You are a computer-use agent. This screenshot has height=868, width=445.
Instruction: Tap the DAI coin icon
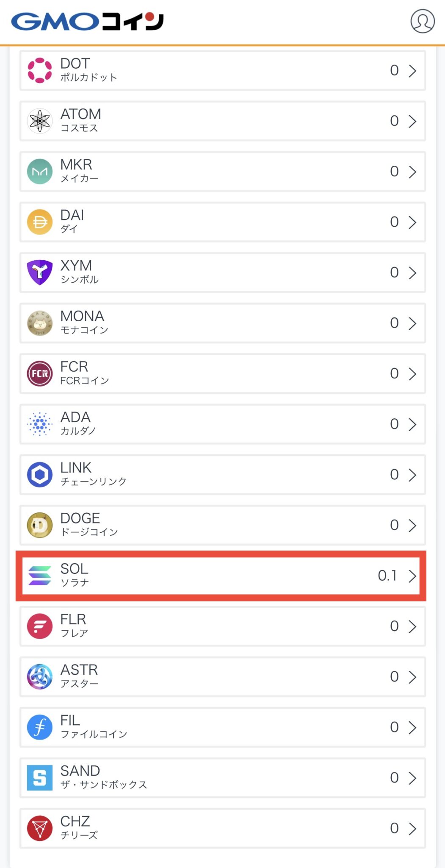pos(39,222)
